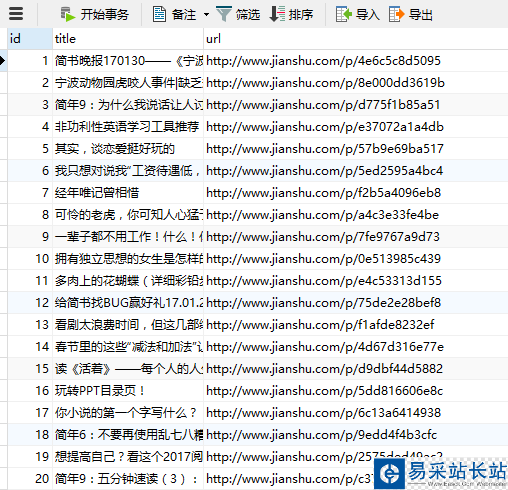Open the hamburger menu icon
The image size is (508, 490).
click(16, 14)
